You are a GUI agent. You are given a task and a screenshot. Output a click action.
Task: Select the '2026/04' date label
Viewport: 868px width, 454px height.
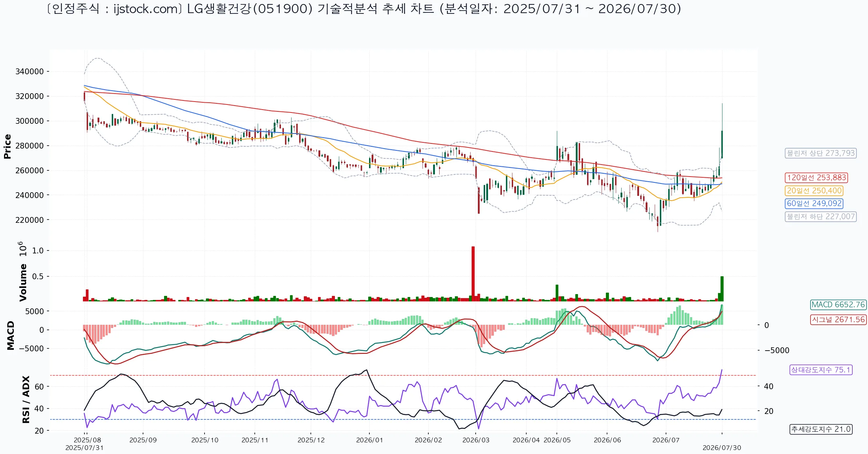pyautogui.click(x=526, y=440)
